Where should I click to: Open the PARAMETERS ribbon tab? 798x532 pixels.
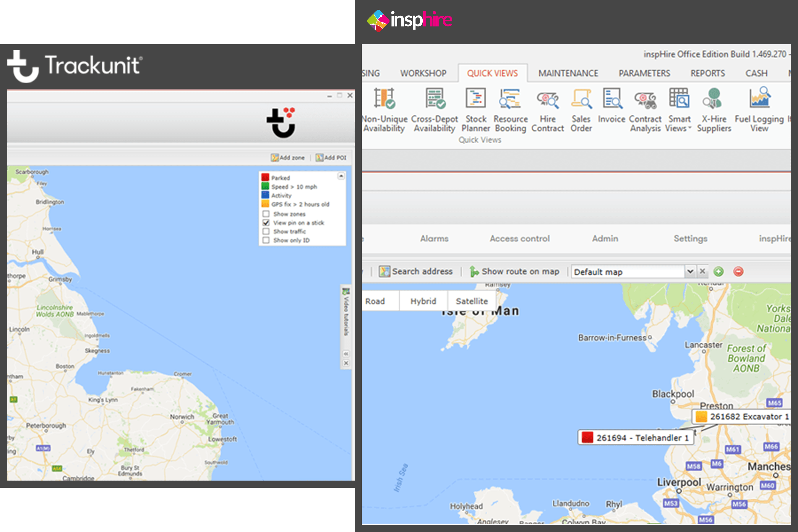pyautogui.click(x=644, y=73)
